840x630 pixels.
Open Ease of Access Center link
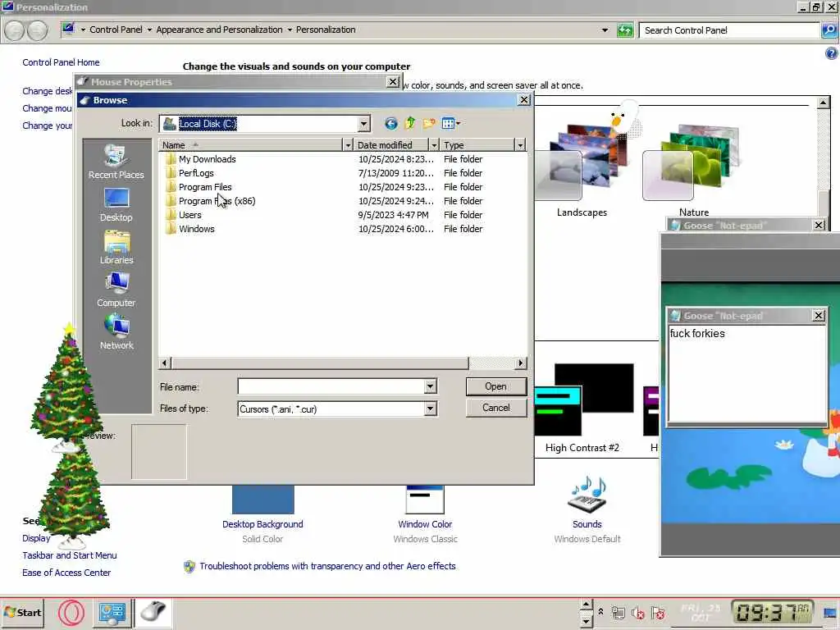66,573
